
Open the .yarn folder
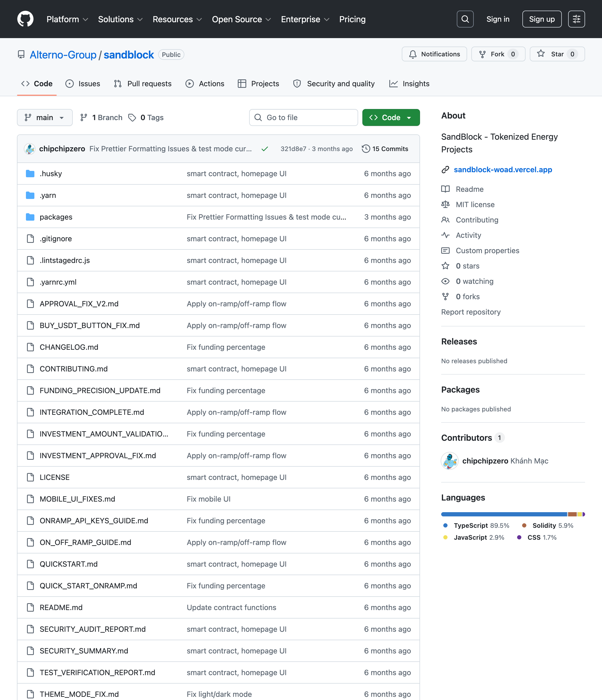tap(48, 195)
